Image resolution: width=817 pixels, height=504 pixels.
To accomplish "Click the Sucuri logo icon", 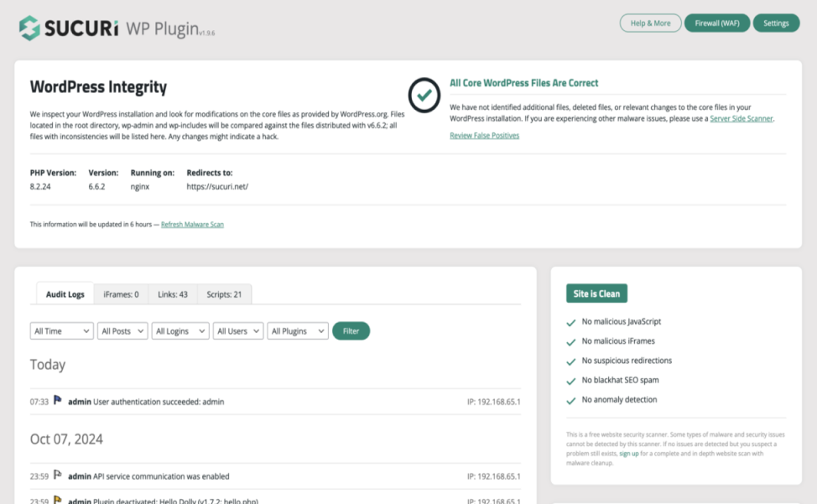I will pyautogui.click(x=29, y=28).
